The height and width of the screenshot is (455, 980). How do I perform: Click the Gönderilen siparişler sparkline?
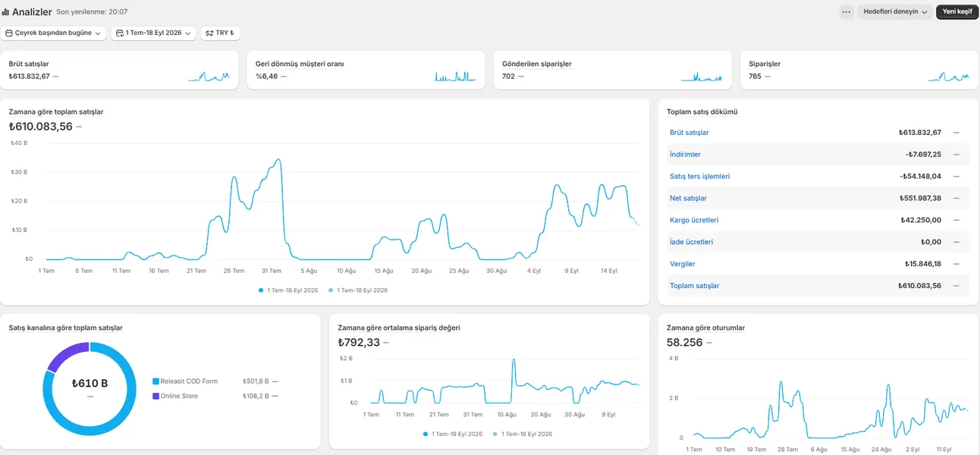click(x=702, y=77)
